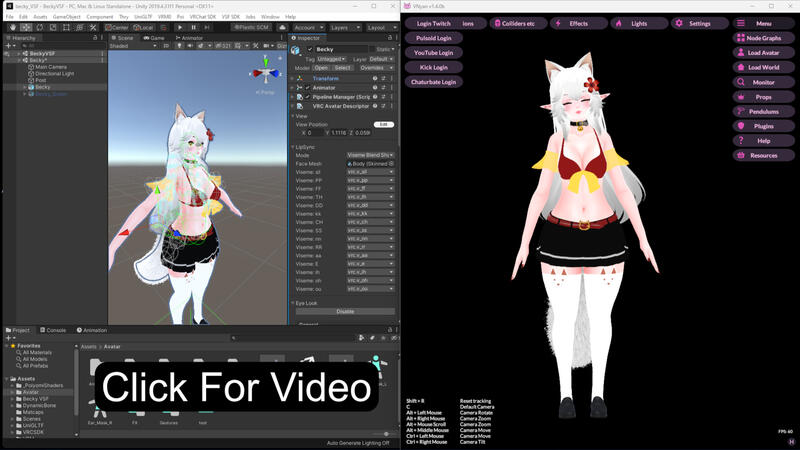The height and width of the screenshot is (450, 800).
Task: Toggle Pipeline Manager component checkbox
Action: [308, 97]
